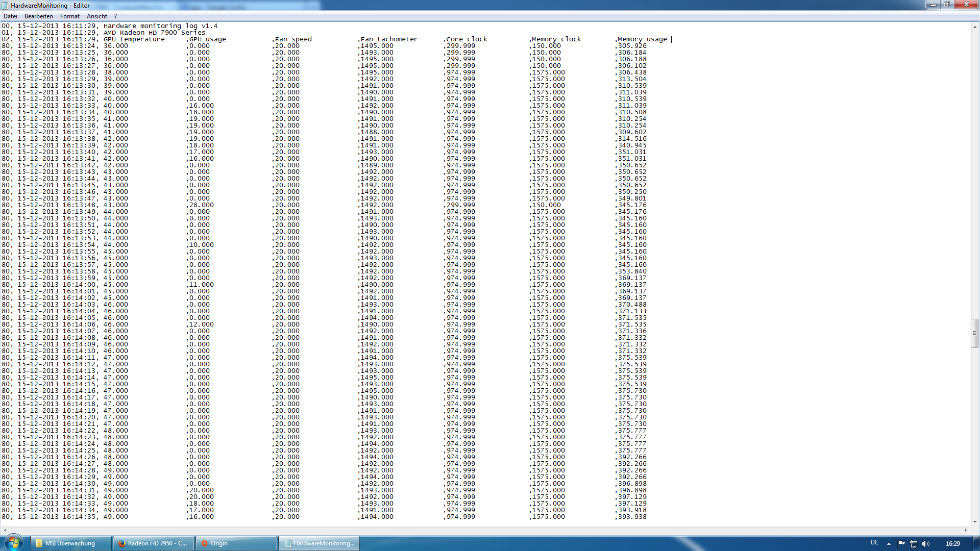The image size is (980, 551).
Task: Open the Datei menu
Action: coord(10,16)
